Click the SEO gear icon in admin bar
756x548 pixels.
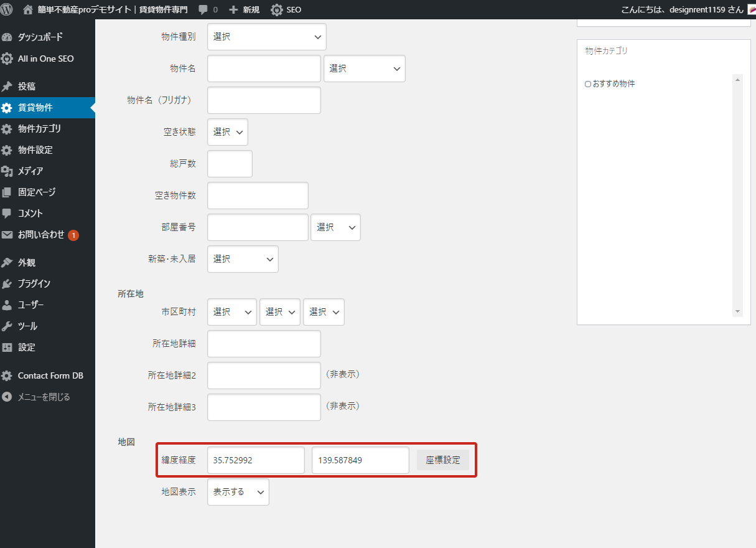277,10
